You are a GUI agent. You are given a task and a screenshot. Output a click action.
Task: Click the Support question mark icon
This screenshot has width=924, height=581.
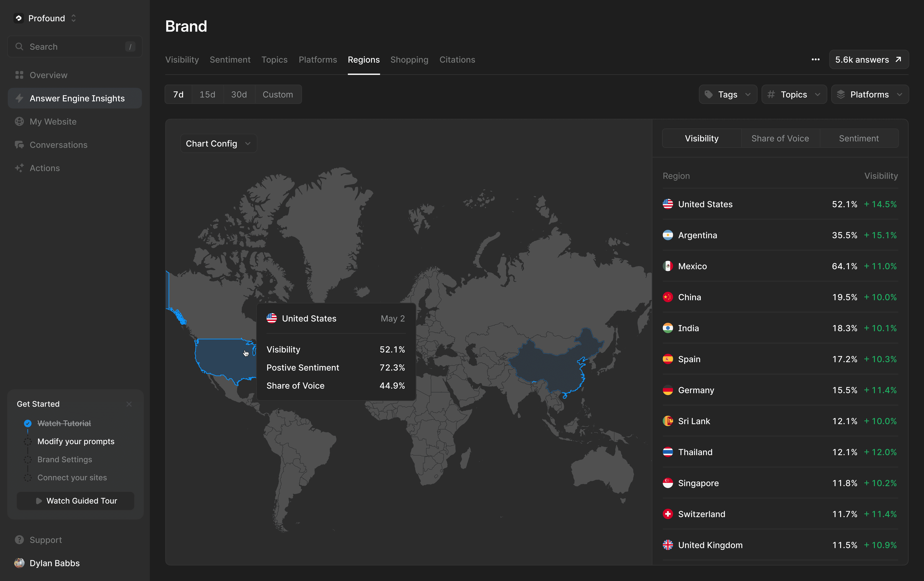coord(19,539)
